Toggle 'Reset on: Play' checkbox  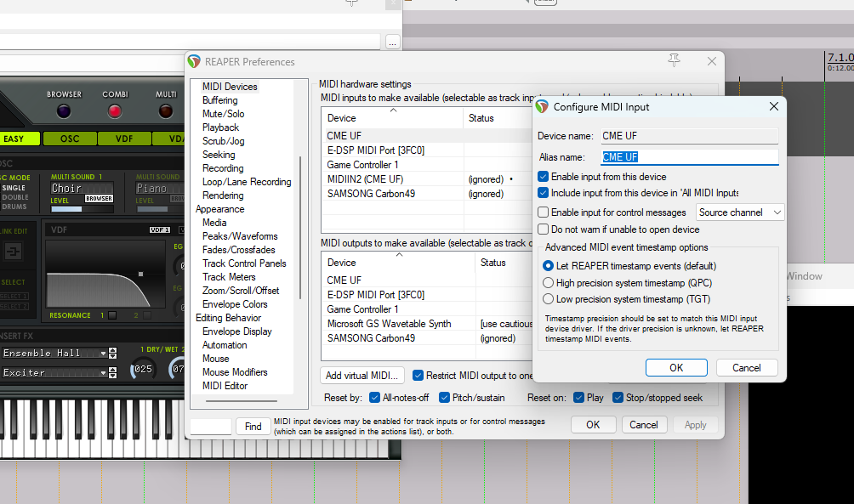tap(578, 397)
